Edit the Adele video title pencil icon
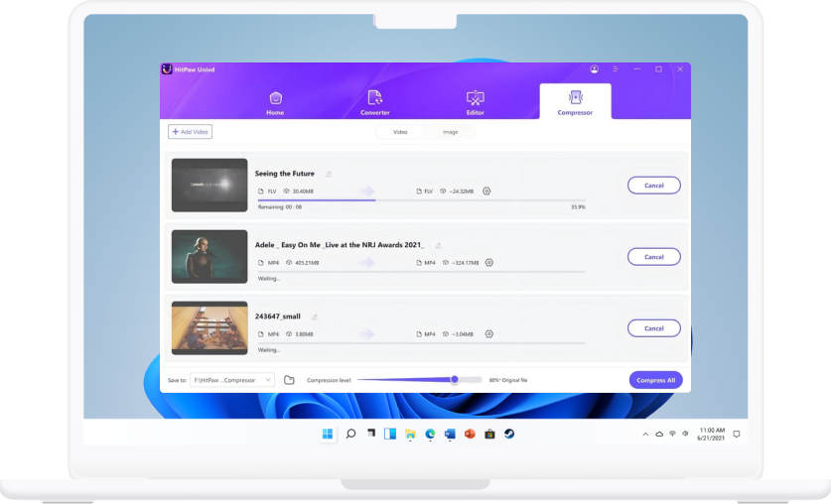 coord(438,245)
